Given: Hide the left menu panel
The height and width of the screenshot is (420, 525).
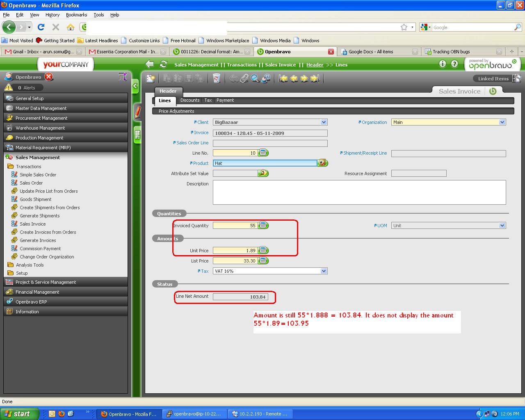Looking at the screenshot, I should 136,86.
